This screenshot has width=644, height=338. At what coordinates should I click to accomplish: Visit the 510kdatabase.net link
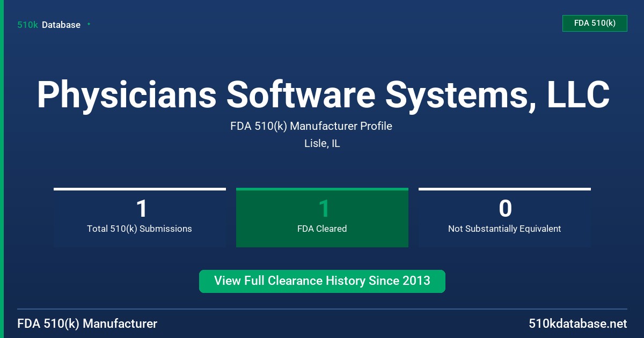click(x=577, y=324)
